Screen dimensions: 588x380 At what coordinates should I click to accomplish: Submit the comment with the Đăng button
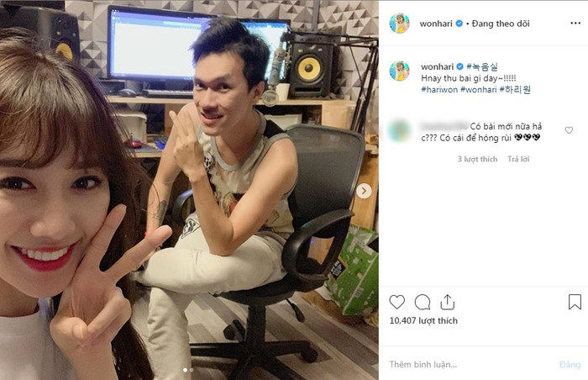point(570,364)
